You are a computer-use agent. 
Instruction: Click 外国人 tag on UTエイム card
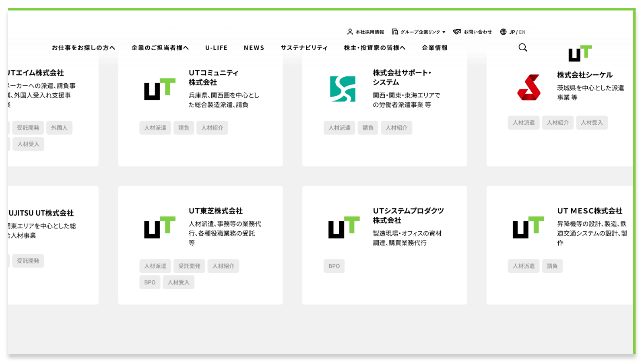click(59, 128)
